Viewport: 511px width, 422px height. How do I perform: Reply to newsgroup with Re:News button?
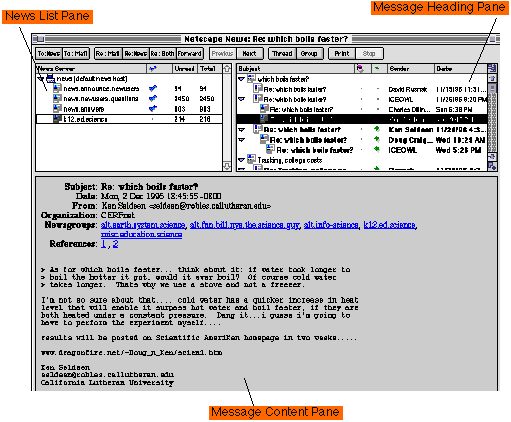[136, 53]
